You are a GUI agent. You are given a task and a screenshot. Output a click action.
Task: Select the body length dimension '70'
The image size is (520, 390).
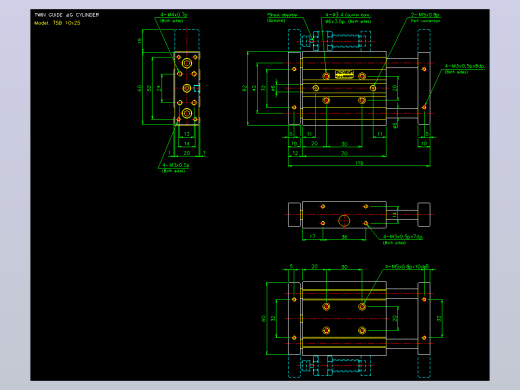344,153
